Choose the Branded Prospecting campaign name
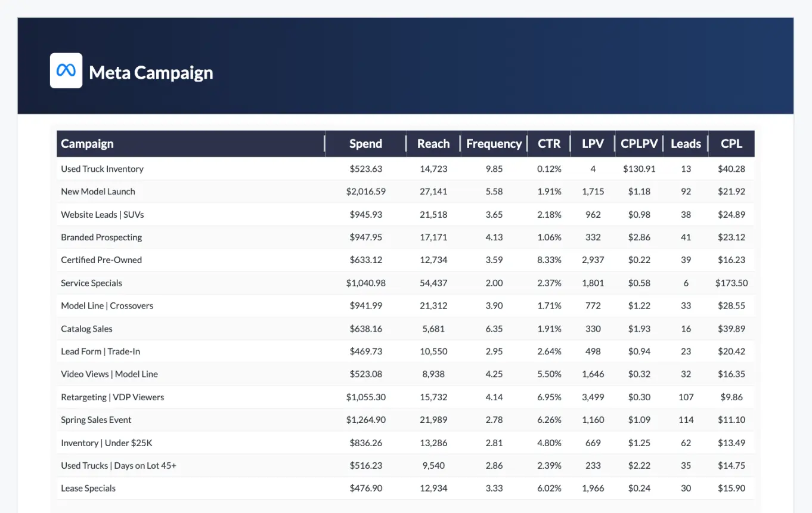This screenshot has width=812, height=513. click(x=101, y=237)
